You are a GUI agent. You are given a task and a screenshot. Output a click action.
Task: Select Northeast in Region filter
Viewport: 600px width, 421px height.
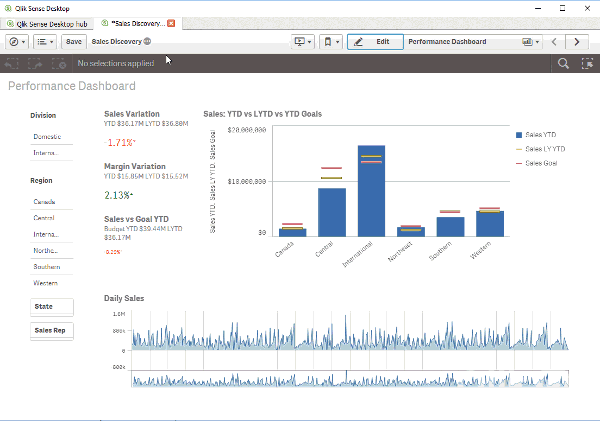[51, 250]
